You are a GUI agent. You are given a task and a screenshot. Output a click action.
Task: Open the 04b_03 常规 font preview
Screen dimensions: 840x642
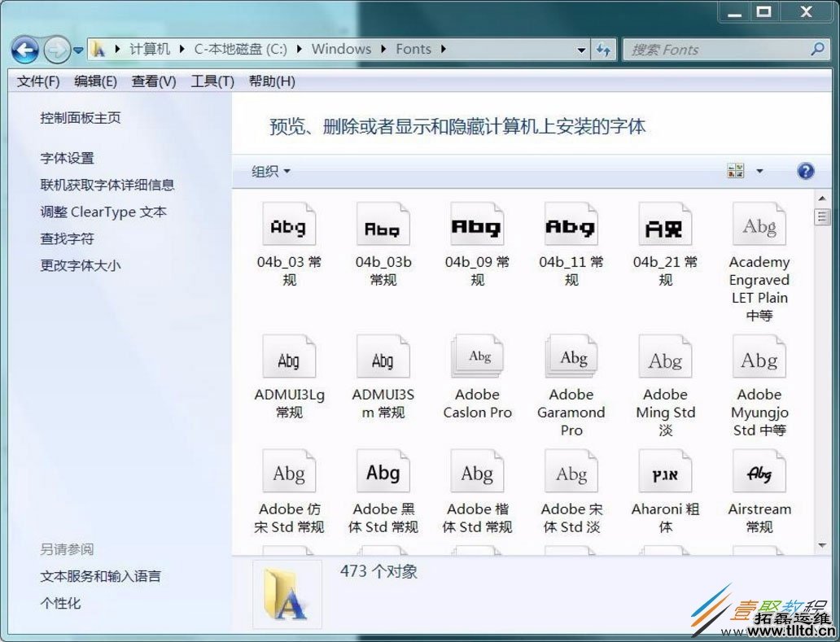pyautogui.click(x=289, y=225)
